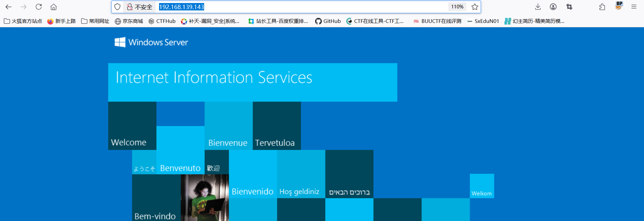Reload the current page
Screen dimensions: 644x221
[x=39, y=7]
